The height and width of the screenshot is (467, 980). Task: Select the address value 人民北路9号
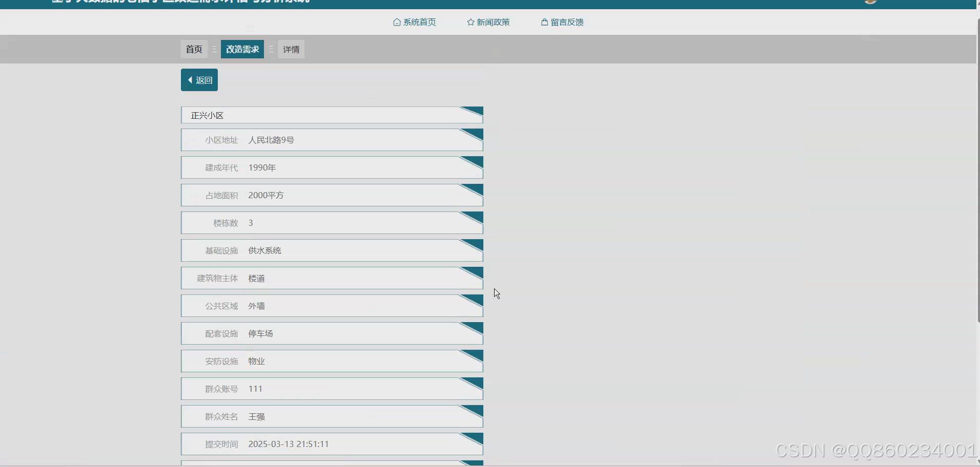pos(271,140)
